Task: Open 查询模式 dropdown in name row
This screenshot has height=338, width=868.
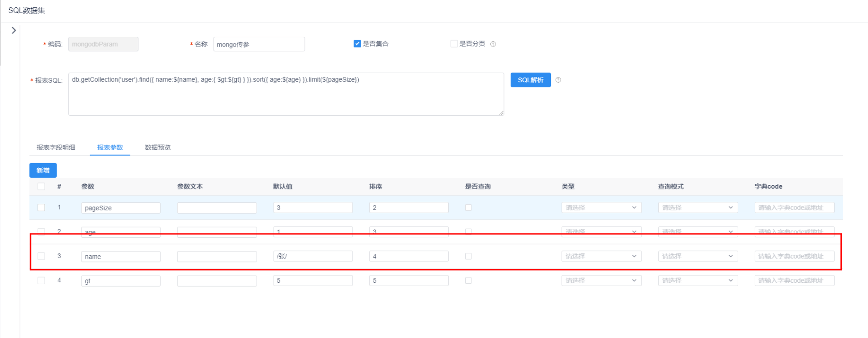Action: (698, 256)
